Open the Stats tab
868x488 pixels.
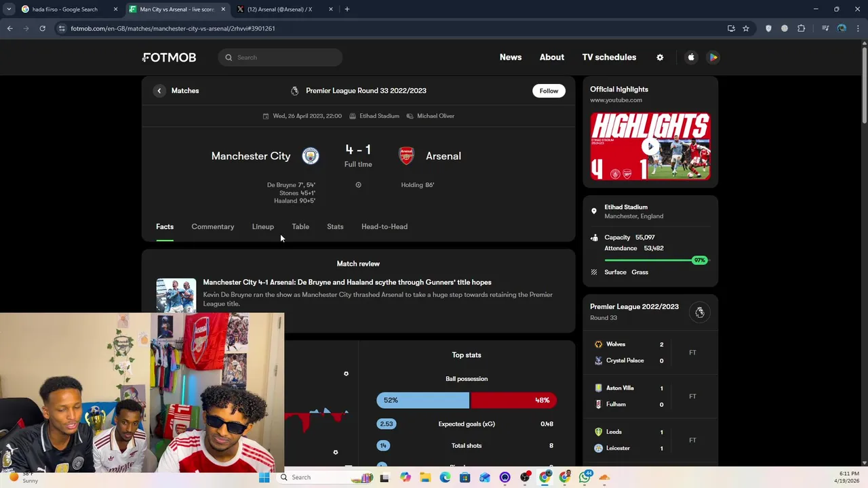pos(335,226)
